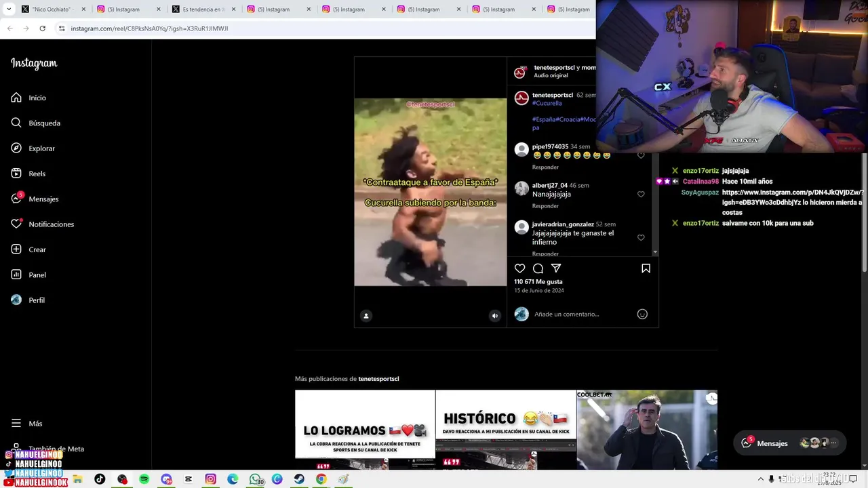The width and height of the screenshot is (868, 488).
Task: Open the COOLBET man video thumbnail
Action: pyautogui.click(x=647, y=430)
